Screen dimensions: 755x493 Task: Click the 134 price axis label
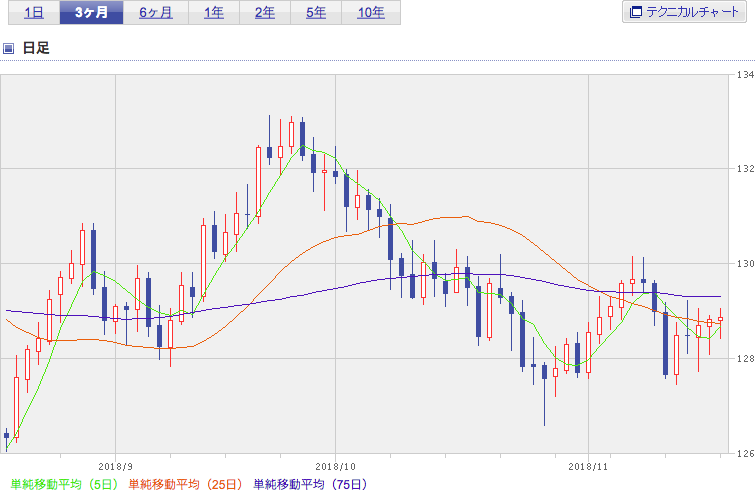(745, 75)
